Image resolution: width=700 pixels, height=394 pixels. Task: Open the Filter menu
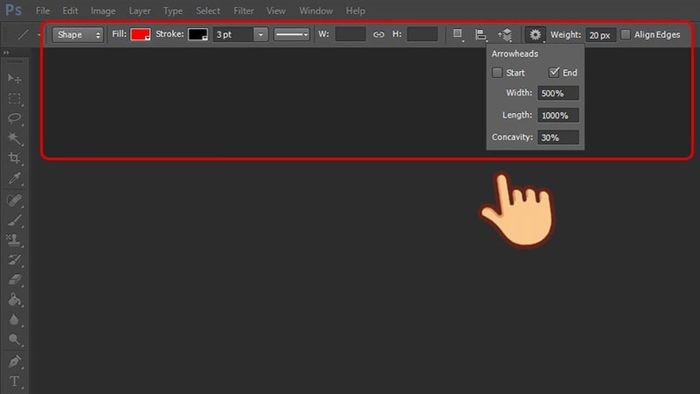tap(243, 11)
